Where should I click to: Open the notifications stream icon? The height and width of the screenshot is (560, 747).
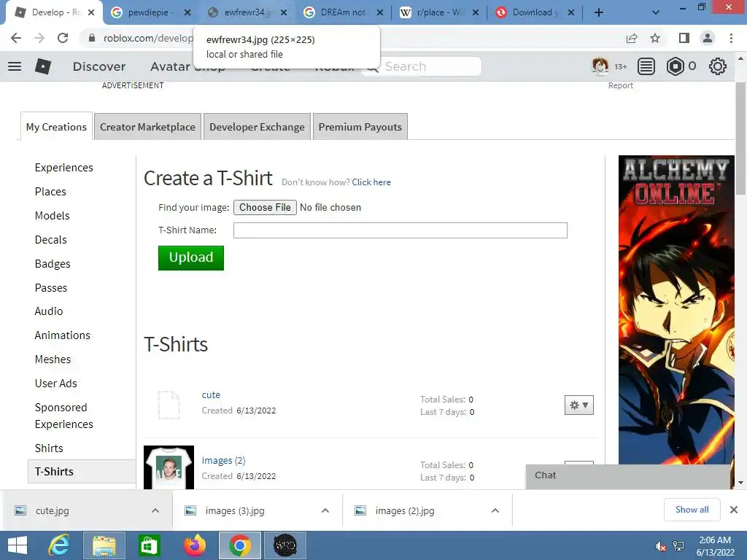(x=646, y=66)
